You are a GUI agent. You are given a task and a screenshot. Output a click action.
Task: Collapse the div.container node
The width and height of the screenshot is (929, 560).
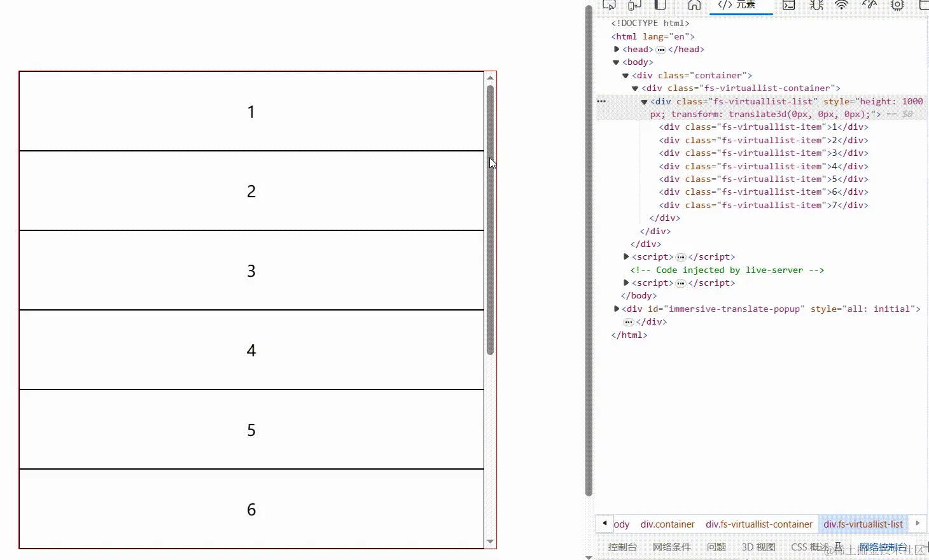(625, 75)
